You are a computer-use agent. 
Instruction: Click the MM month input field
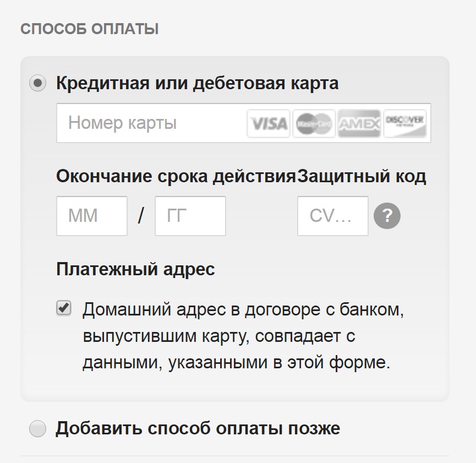(x=91, y=216)
